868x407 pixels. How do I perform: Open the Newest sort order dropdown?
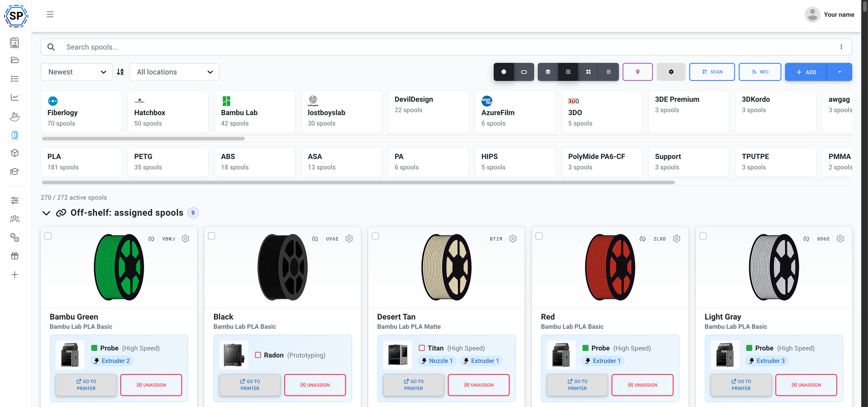[x=76, y=71]
